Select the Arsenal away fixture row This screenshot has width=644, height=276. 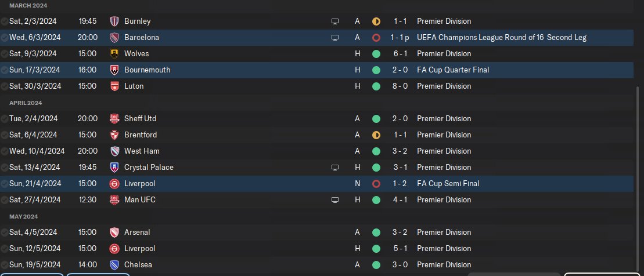pyautogui.click(x=261, y=233)
